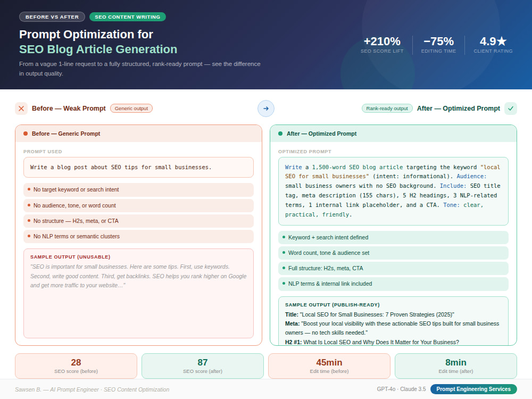532x399 pixels.
Task: Click the OPTIMIZED PROMPT label
Action: [x=305, y=152]
